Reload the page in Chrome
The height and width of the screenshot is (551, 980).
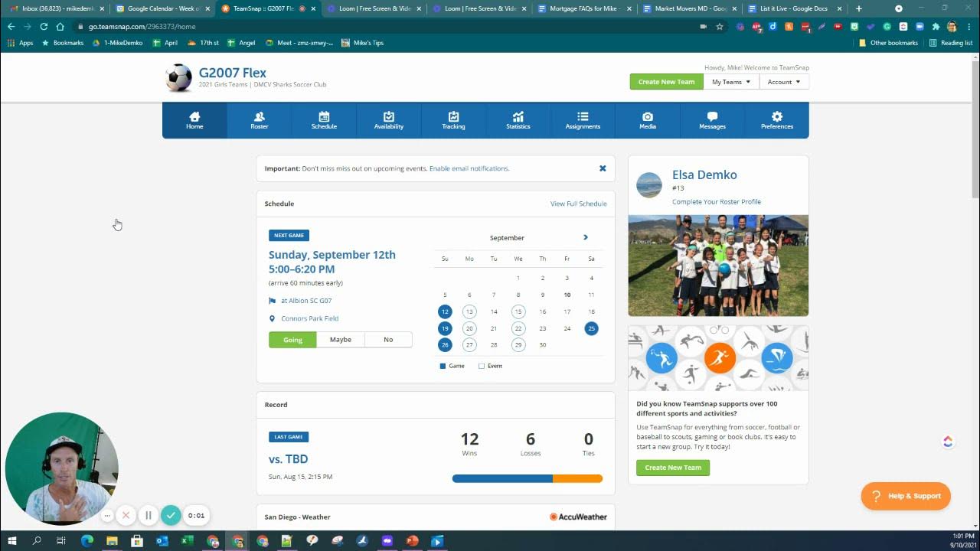44,26
